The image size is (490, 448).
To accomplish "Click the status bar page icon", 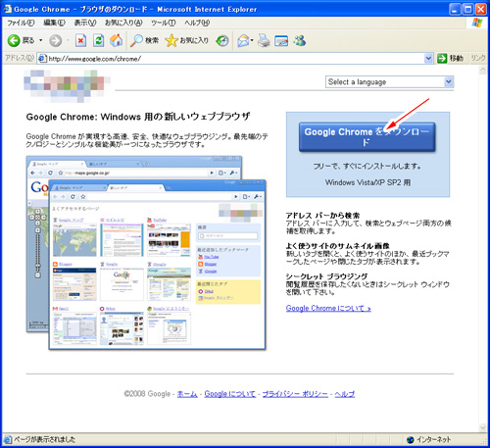I will (x=8, y=439).
